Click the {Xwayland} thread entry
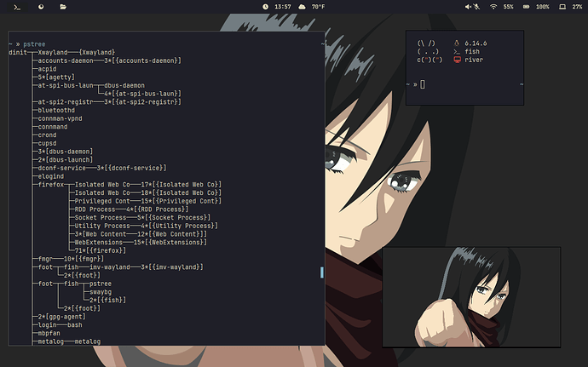The width and height of the screenshot is (588, 367). pos(97,52)
